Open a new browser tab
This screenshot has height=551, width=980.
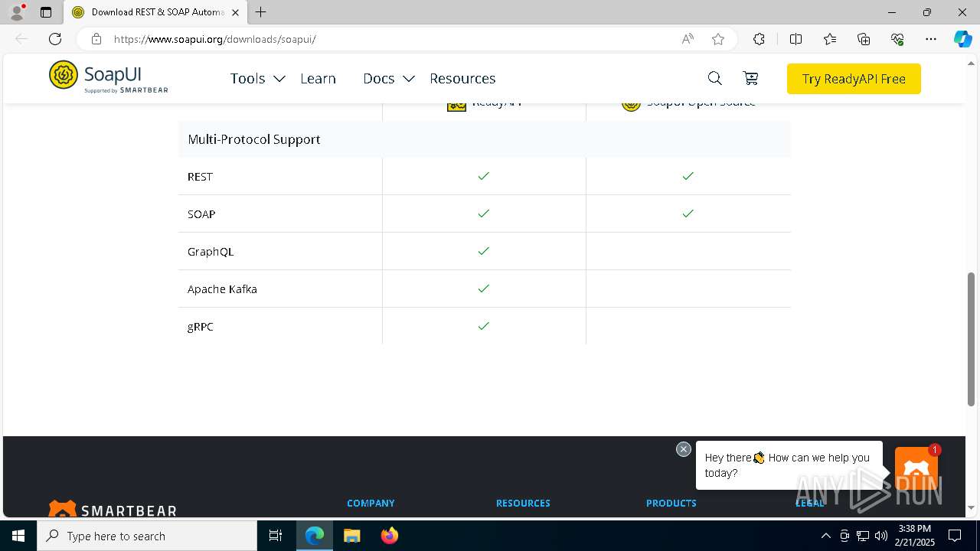tap(261, 12)
